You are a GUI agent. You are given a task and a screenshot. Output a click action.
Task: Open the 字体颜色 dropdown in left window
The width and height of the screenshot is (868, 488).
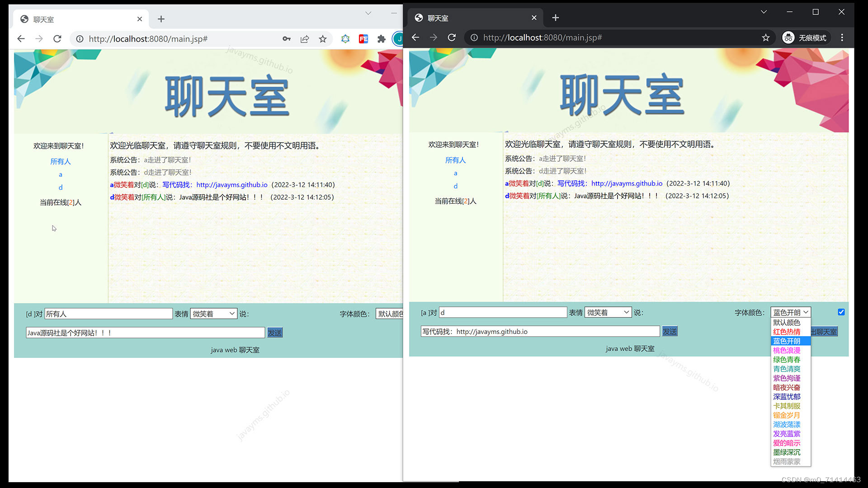390,314
